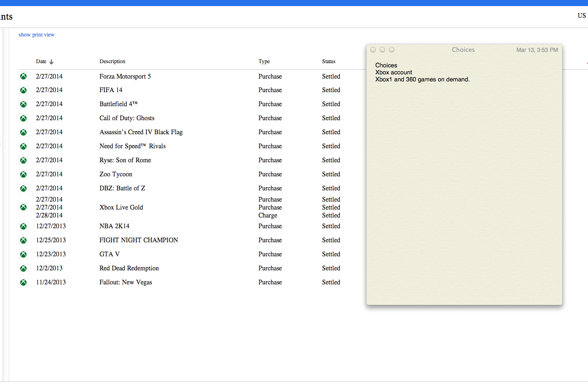Image resolution: width=588 pixels, height=384 pixels.
Task: Select Ryse: Son of Rome description
Action: [x=125, y=160]
